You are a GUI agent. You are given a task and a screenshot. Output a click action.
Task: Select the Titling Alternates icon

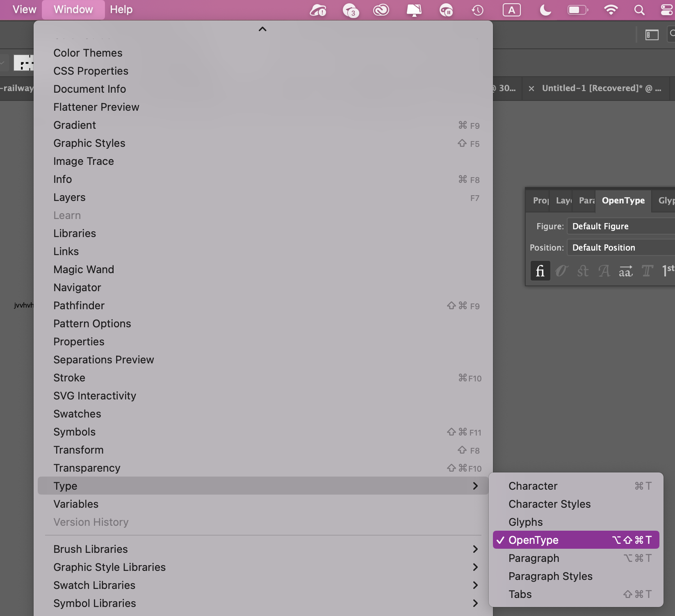(x=648, y=271)
